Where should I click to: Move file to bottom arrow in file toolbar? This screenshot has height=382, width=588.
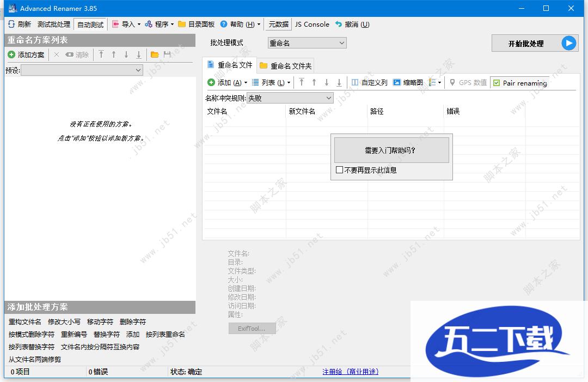coord(339,82)
